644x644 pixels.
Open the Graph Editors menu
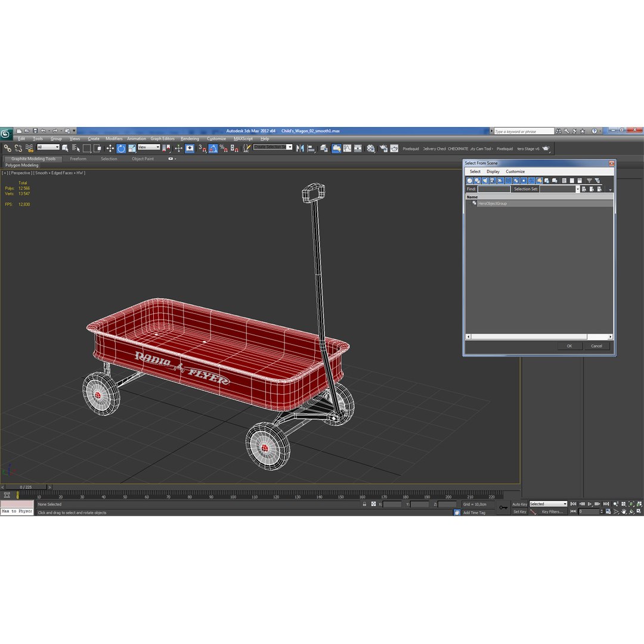(x=162, y=139)
